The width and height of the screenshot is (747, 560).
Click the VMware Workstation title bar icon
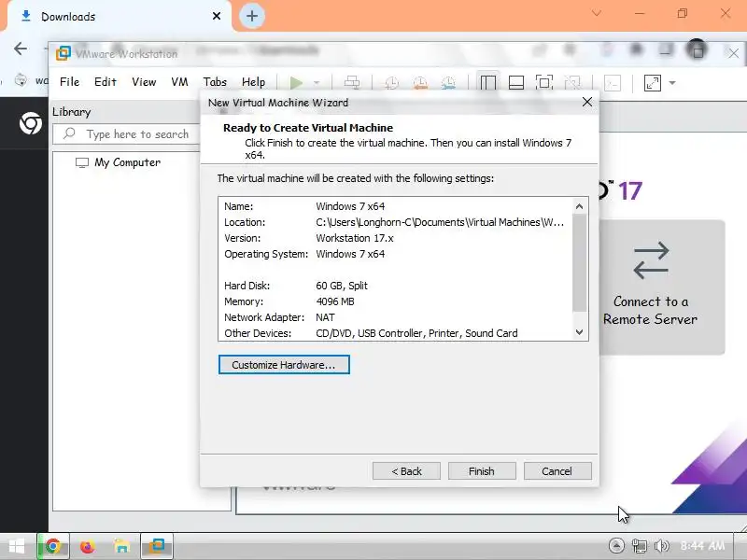pyautogui.click(x=63, y=54)
